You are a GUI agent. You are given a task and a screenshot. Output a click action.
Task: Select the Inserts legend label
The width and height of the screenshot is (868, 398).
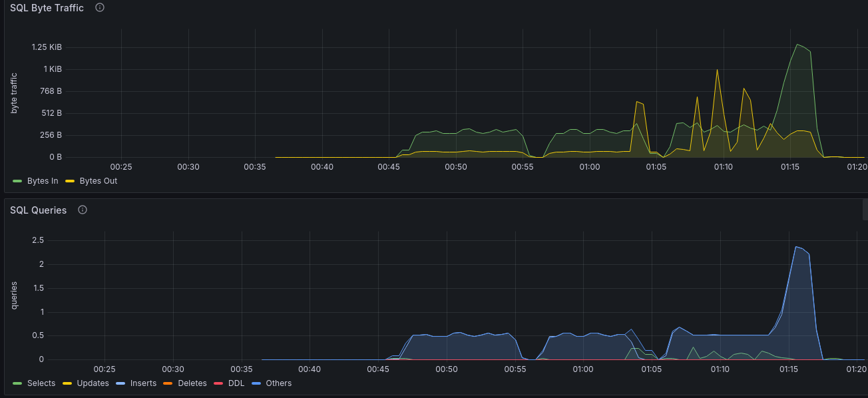[x=144, y=383]
